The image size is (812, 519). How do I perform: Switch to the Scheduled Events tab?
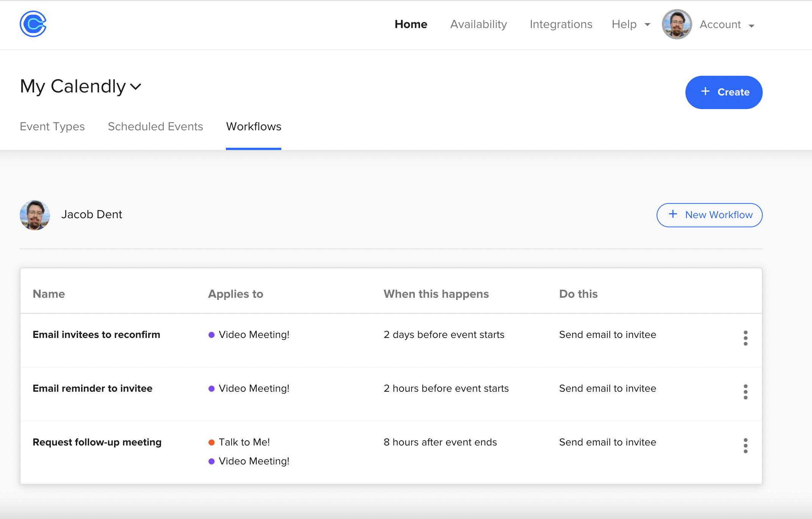[155, 127]
